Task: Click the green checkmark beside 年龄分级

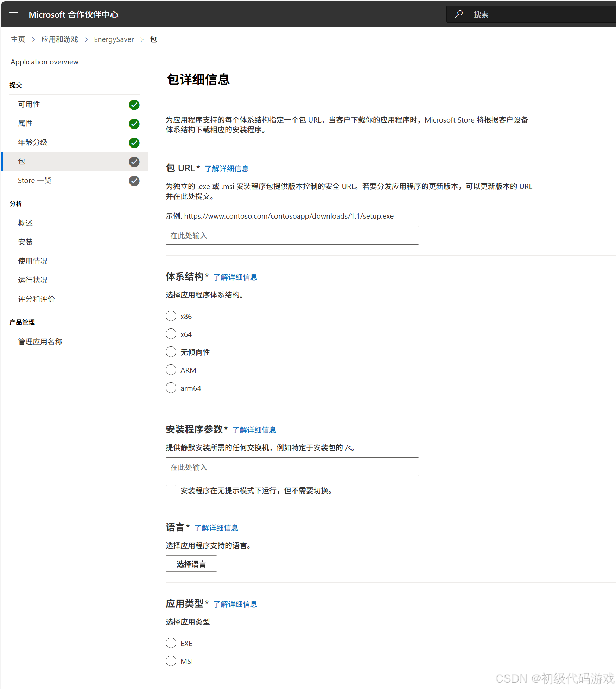Action: (134, 143)
